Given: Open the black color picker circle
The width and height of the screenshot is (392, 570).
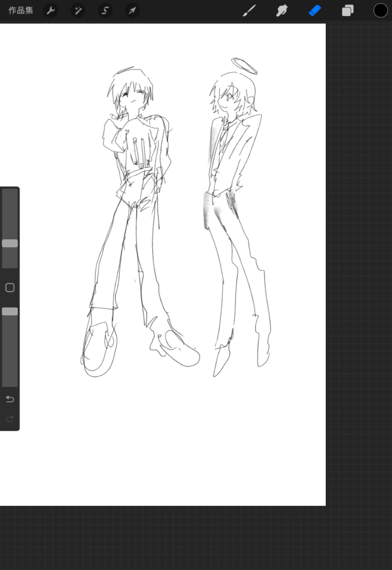Looking at the screenshot, I should point(381,11).
